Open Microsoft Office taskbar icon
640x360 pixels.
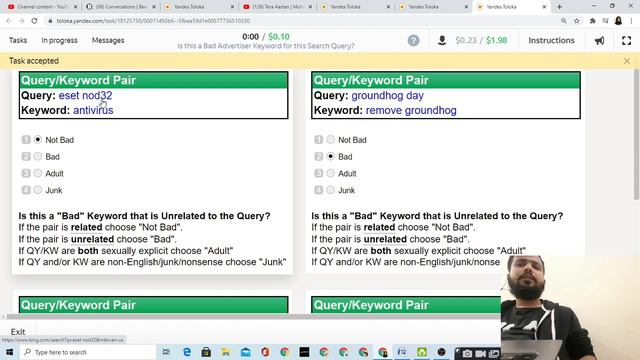(265, 352)
